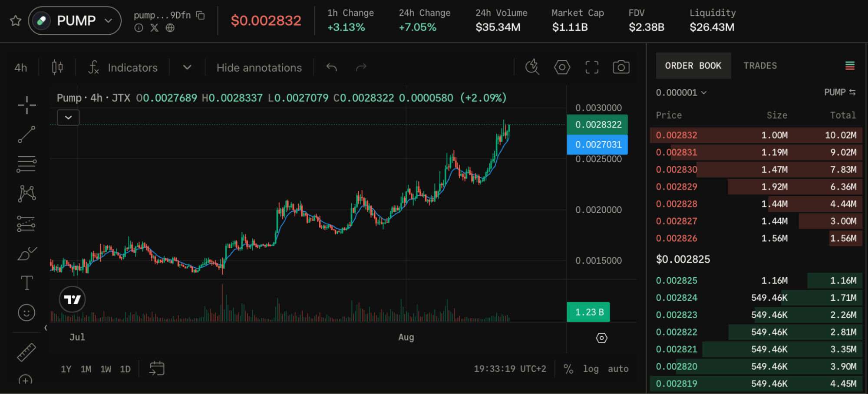The height and width of the screenshot is (394, 868).
Task: Open the 19:33:19 UTC+2 timezone menu
Action: point(510,369)
